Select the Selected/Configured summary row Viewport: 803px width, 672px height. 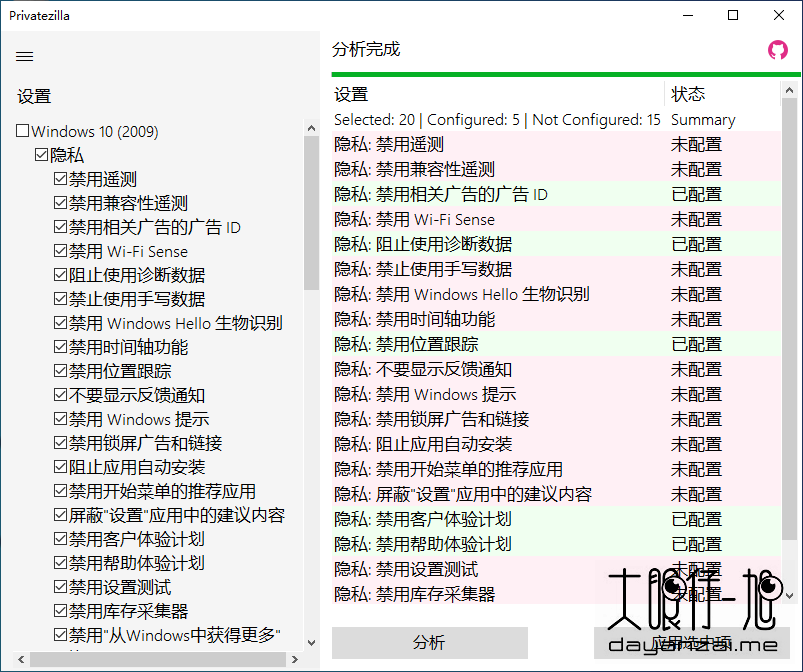pyautogui.click(x=556, y=119)
